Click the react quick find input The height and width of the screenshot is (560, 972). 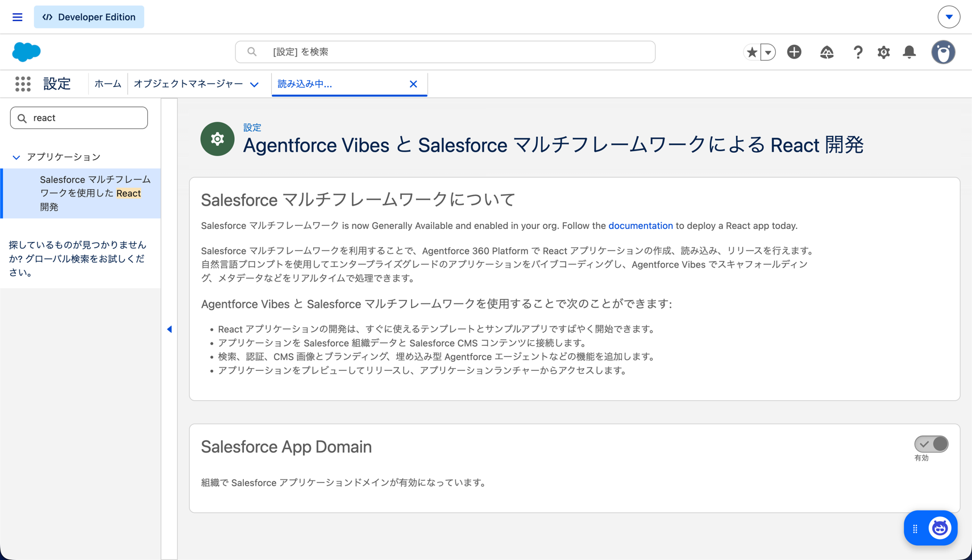point(79,118)
